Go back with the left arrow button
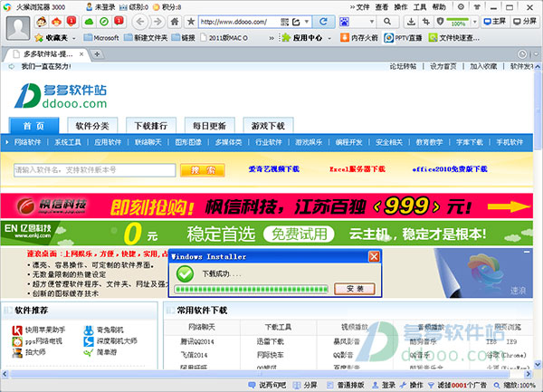Screen dimensions: 543x392 click(x=140, y=22)
